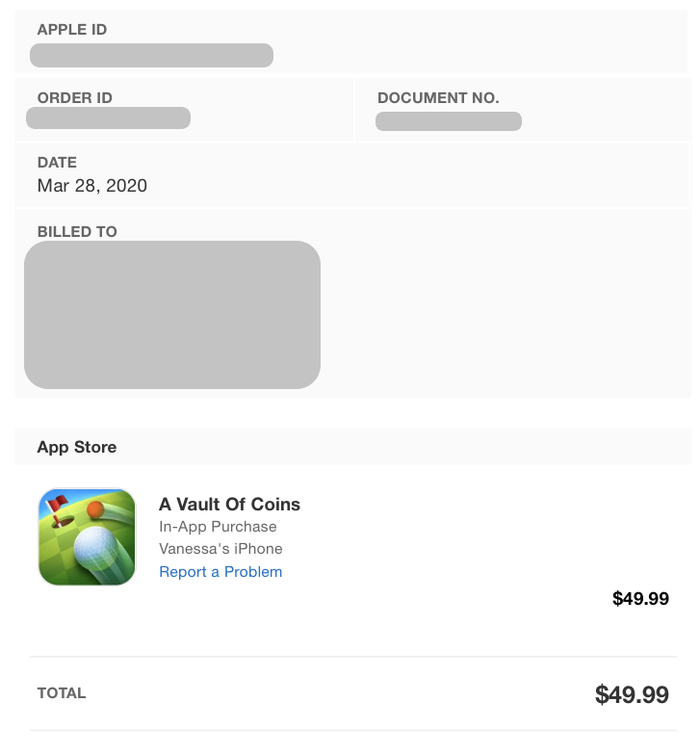Open the Report a Problem link
Viewport: 700px width, 755px height.
coord(220,572)
